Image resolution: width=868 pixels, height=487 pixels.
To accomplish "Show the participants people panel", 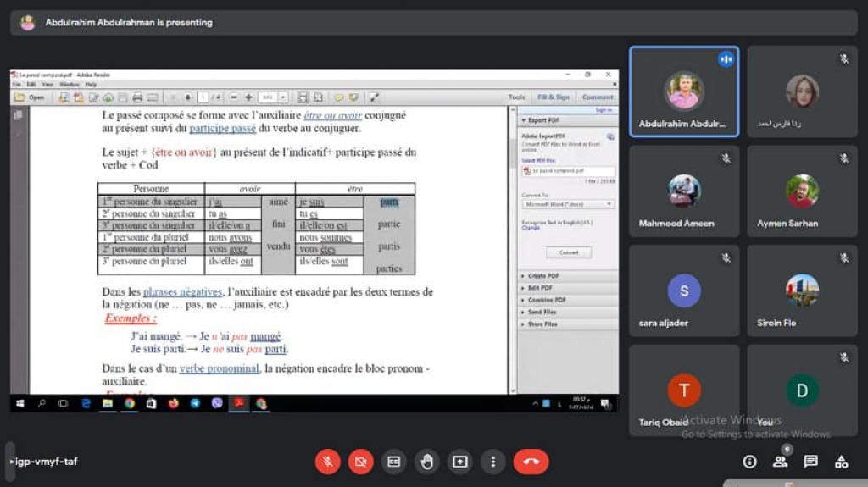I will point(780,462).
